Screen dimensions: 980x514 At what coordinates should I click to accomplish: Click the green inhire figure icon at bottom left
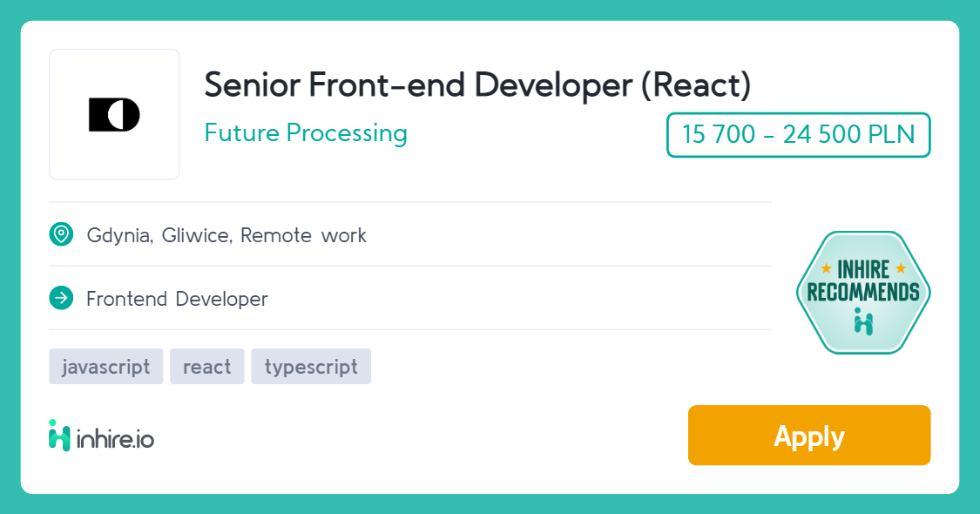click(x=59, y=436)
